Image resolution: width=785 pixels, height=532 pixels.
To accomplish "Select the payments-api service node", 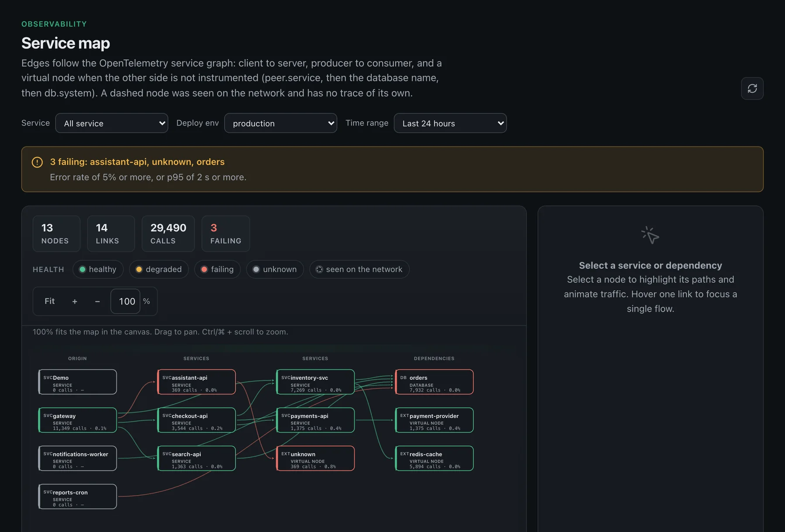I will (x=316, y=420).
